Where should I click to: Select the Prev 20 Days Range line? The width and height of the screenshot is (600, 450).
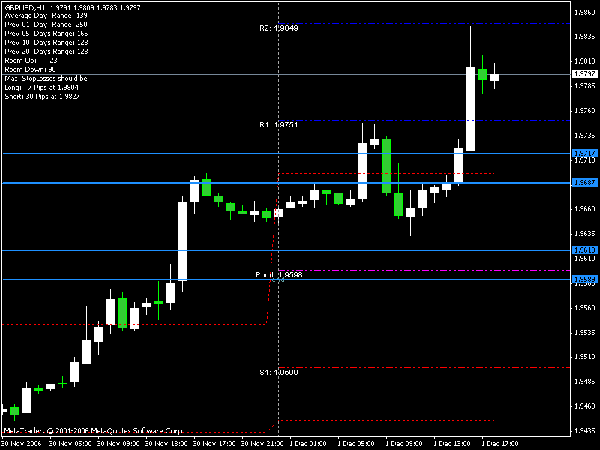46,51
